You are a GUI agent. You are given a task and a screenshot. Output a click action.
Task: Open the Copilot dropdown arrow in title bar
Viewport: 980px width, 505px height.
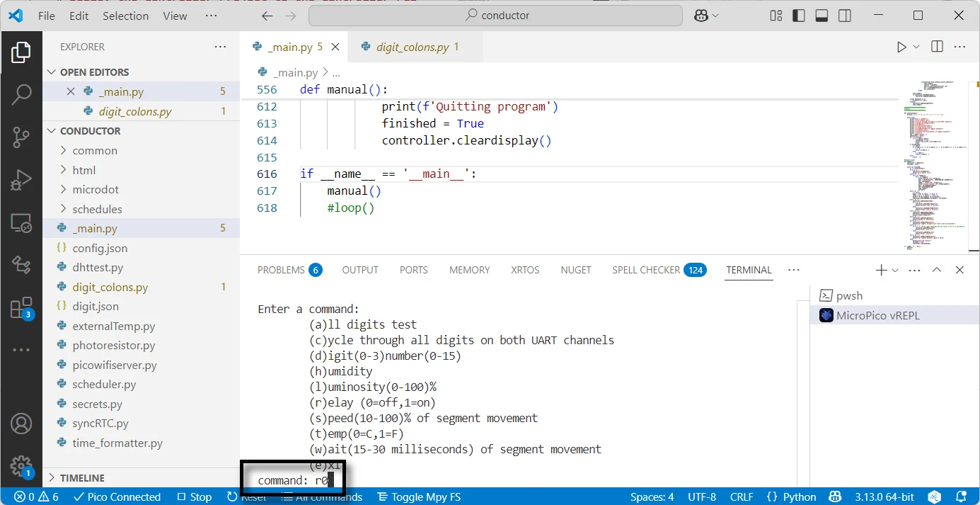tap(715, 16)
